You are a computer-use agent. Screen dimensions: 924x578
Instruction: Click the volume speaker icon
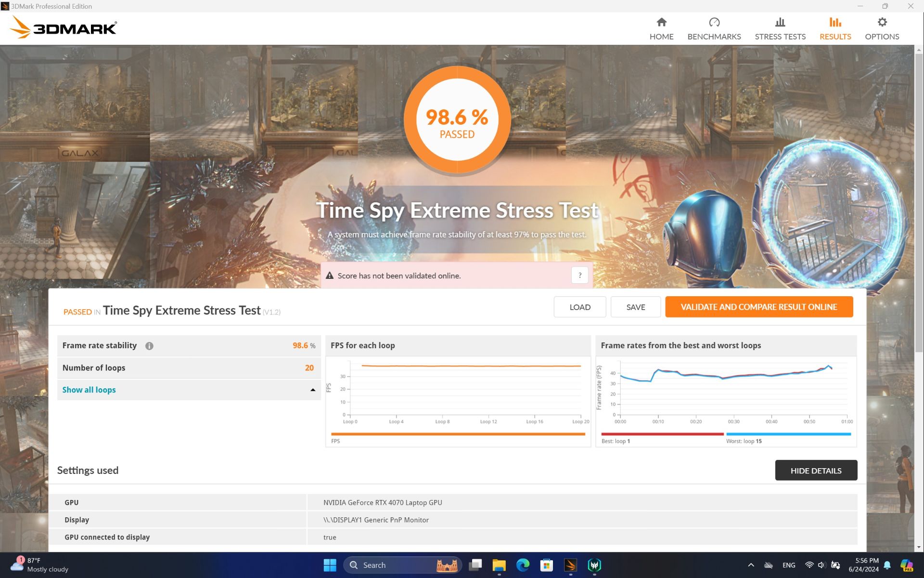click(821, 565)
